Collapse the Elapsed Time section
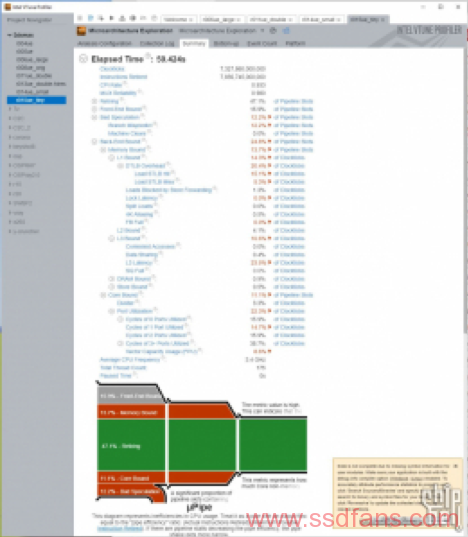Screen dimensions: 468x537 (83, 59)
